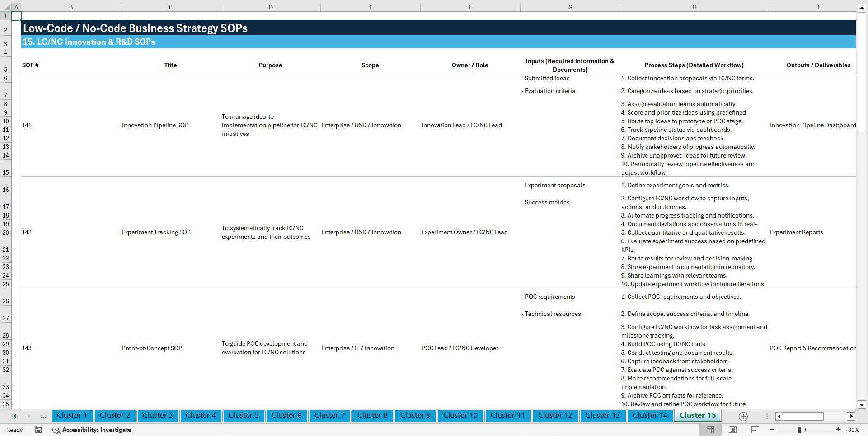
Task: Zoom out using the minus icon
Action: (772, 430)
